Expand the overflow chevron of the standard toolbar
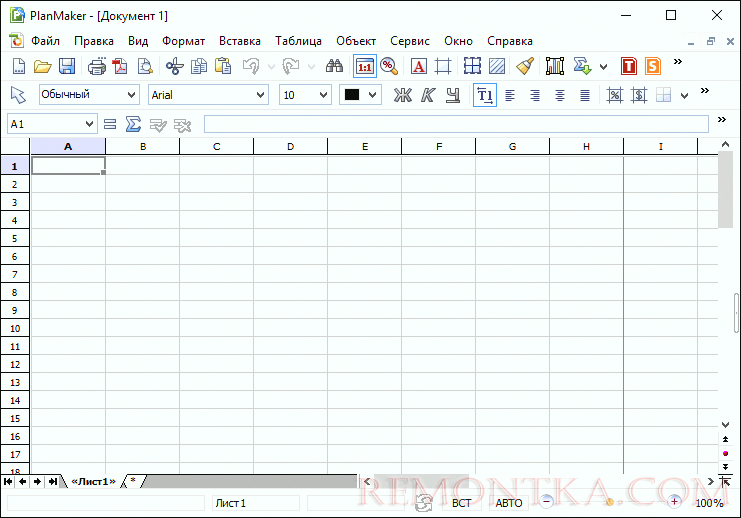The width and height of the screenshot is (741, 518). point(678,61)
